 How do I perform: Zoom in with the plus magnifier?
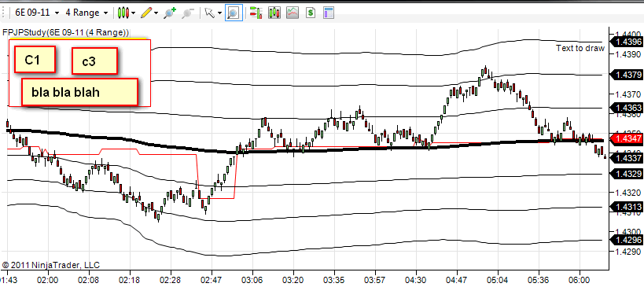coord(170,13)
